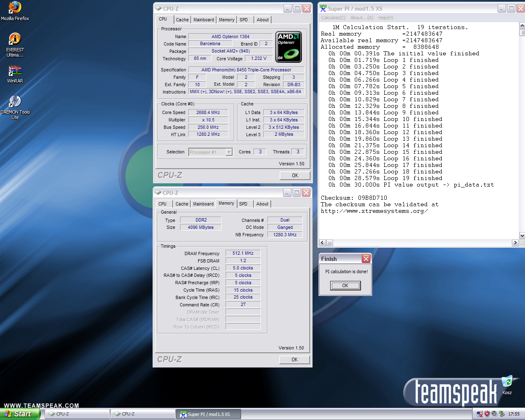Screen dimensions: 525x420
Task: Click the multiplier value x 10.5
Action: tap(208, 120)
